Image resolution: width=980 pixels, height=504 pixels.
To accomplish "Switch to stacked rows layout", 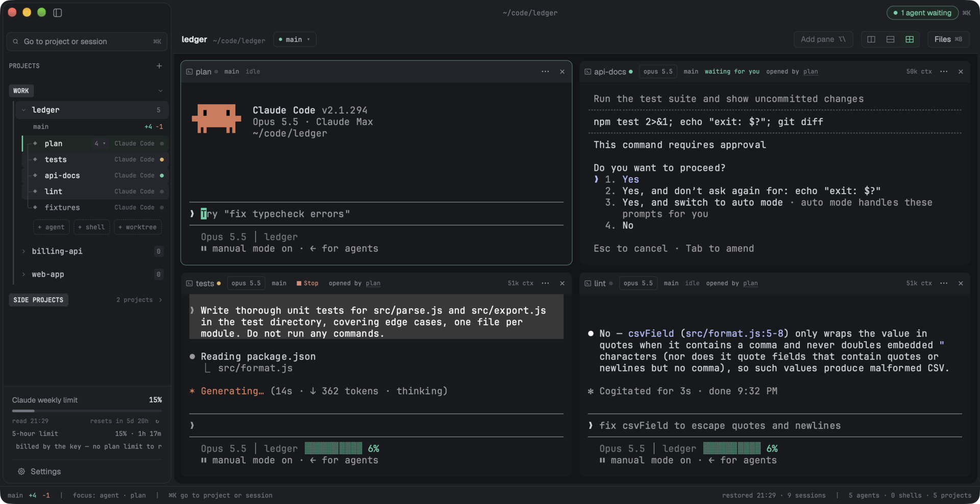I will (890, 39).
